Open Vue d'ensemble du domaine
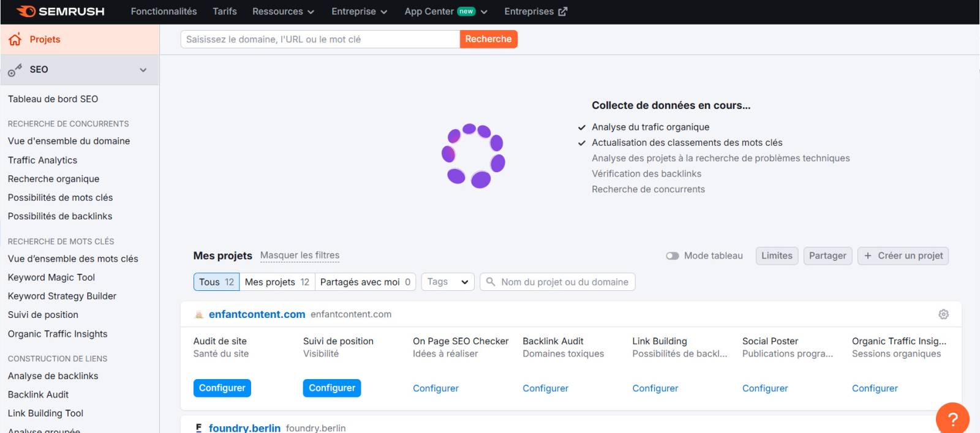This screenshot has width=980, height=433. pyautogui.click(x=69, y=141)
